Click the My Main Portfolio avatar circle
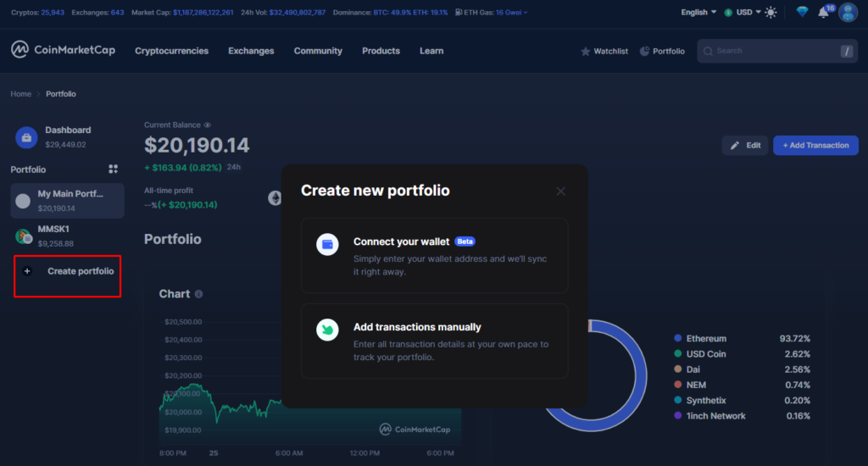The width and height of the screenshot is (868, 466). [x=23, y=201]
